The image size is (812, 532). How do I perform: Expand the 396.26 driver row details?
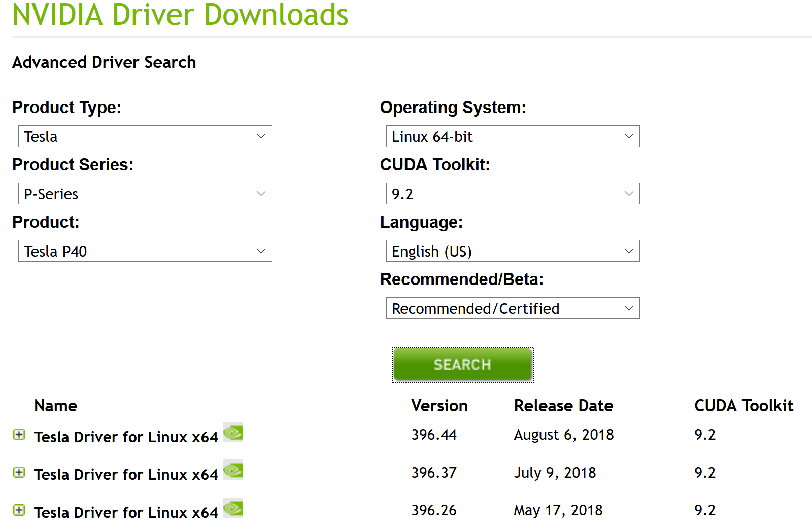point(19,510)
